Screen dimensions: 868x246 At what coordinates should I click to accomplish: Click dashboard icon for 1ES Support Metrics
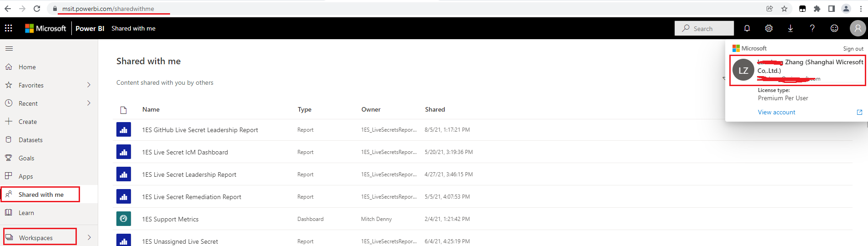pyautogui.click(x=124, y=219)
